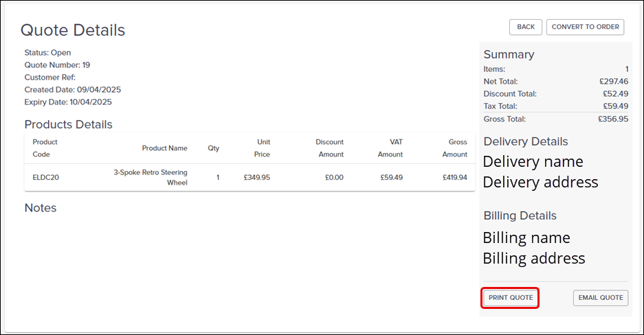Viewport: 644px width, 335px height.
Task: Click the BACK button
Action: 526,27
